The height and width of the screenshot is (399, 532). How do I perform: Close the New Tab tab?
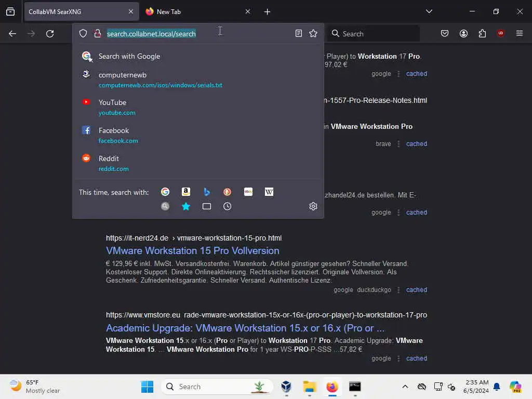tap(248, 11)
